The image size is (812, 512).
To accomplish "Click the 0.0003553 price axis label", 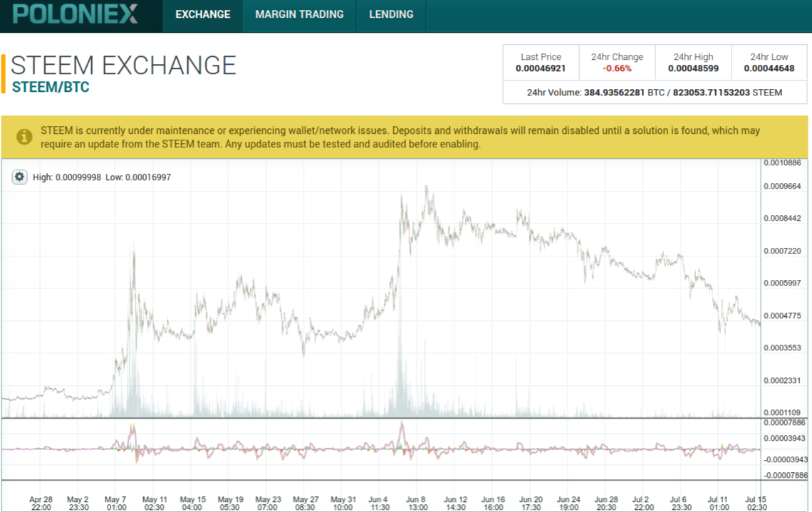I will click(782, 348).
